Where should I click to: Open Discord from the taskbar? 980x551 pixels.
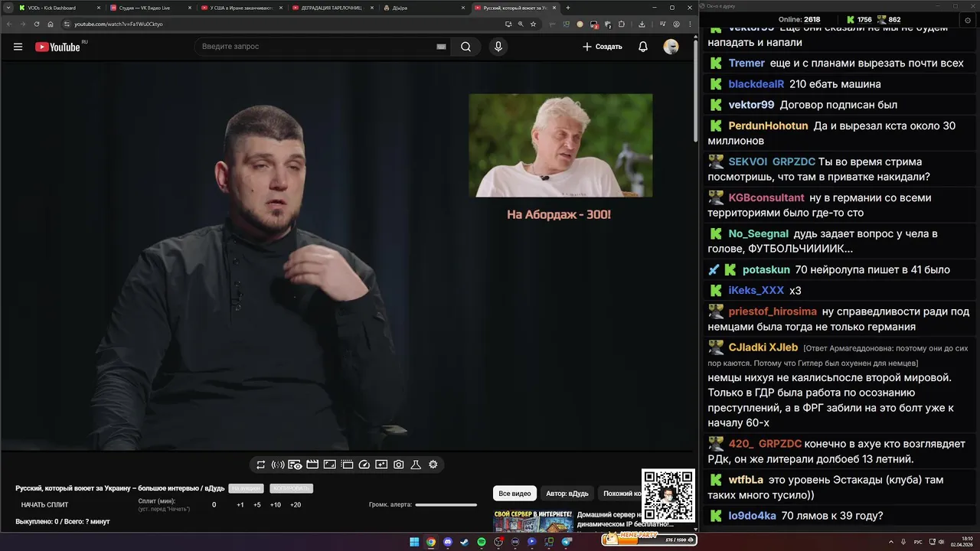448,542
